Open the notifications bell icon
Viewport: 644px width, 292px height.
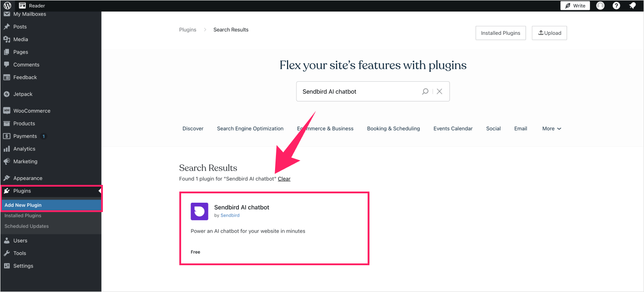[x=632, y=6]
